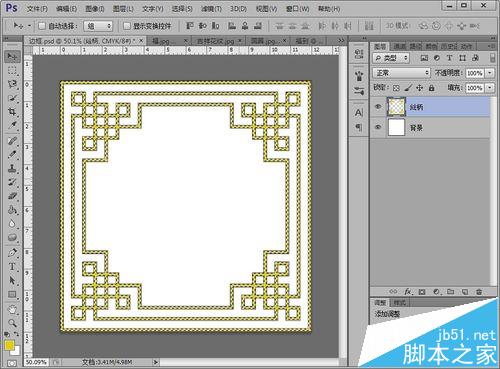
Task: Select the History Brush tool
Action: tap(12, 182)
